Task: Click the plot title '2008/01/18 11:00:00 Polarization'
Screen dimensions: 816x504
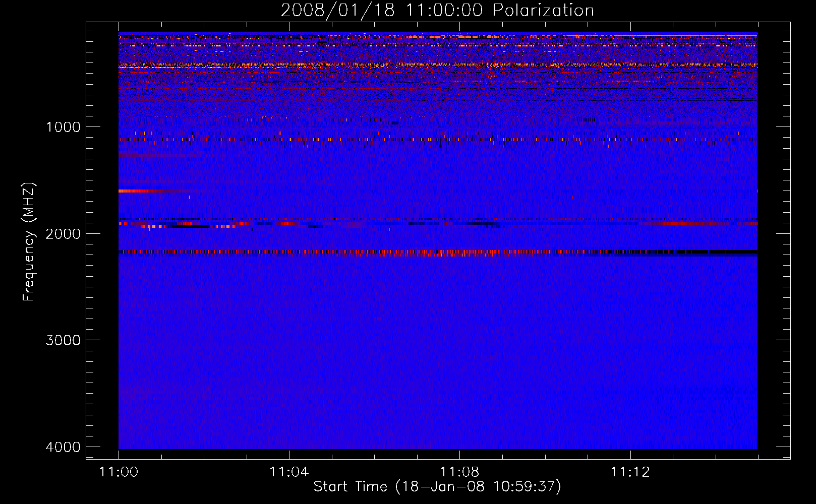Action: tap(437, 10)
